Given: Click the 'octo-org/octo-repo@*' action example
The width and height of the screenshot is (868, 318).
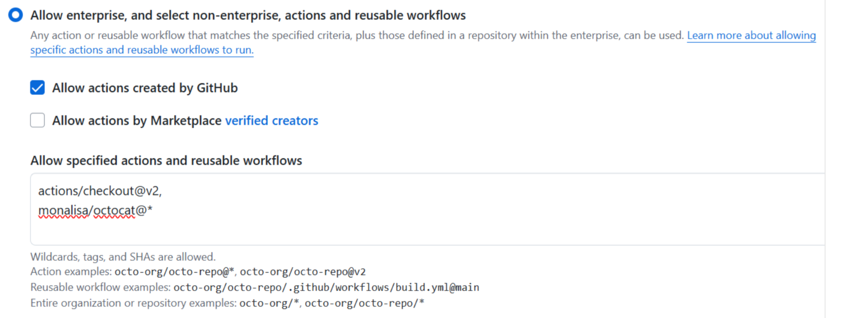Looking at the screenshot, I should 174,272.
